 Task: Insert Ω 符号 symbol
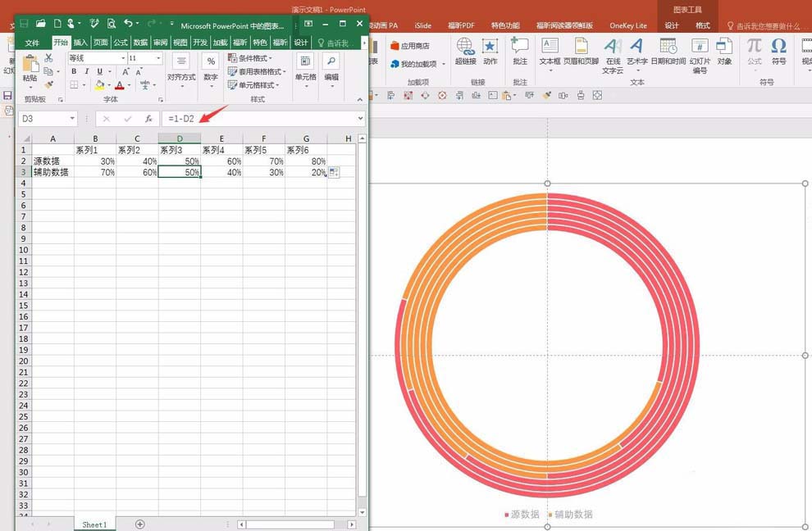coord(779,52)
